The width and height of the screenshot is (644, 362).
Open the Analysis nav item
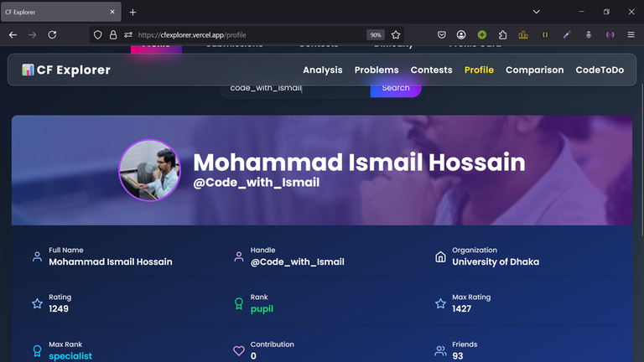click(x=322, y=70)
